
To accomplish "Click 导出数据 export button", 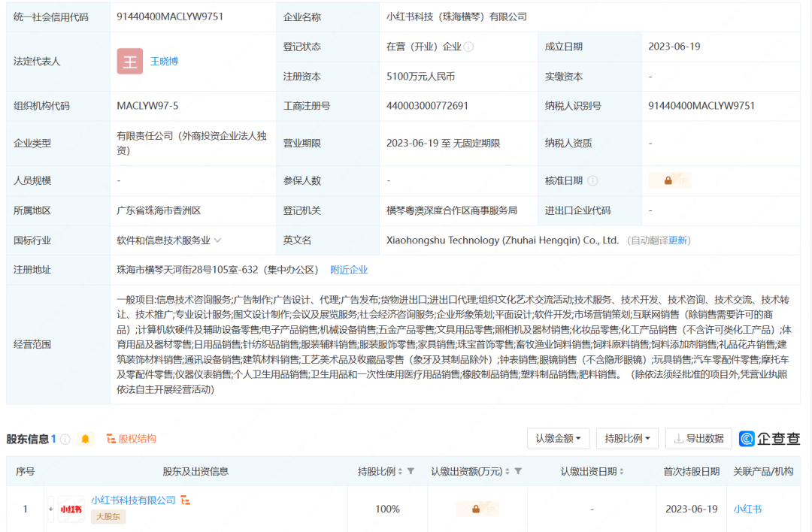I will click(x=698, y=439).
